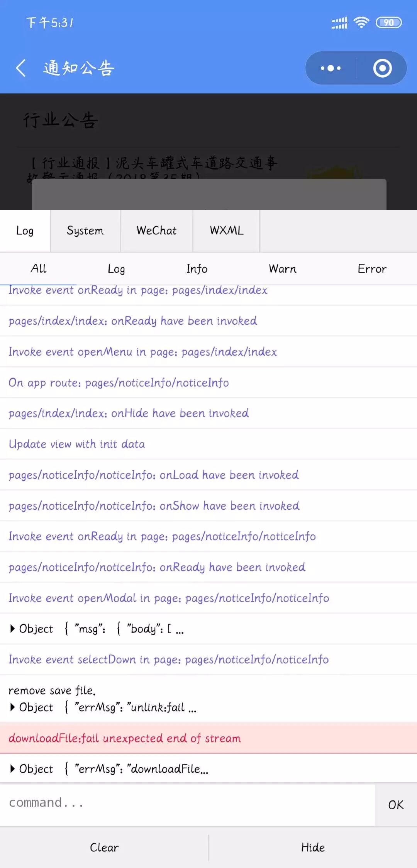The height and width of the screenshot is (868, 417).
Task: Go back using the header arrow
Action: pos(21,68)
